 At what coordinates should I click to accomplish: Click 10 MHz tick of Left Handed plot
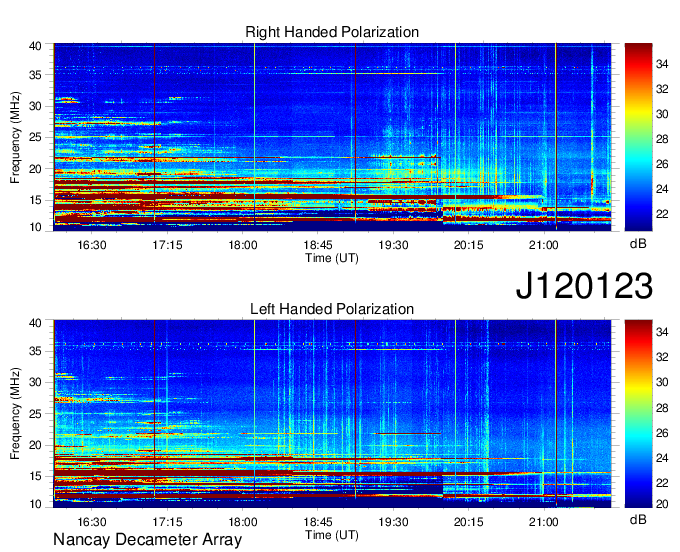click(x=35, y=504)
